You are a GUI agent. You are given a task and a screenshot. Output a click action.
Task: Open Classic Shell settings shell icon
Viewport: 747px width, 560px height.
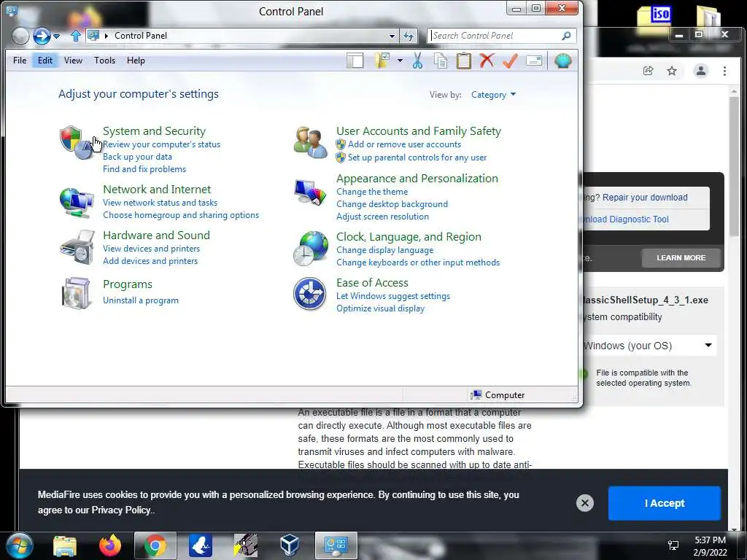[562, 61]
